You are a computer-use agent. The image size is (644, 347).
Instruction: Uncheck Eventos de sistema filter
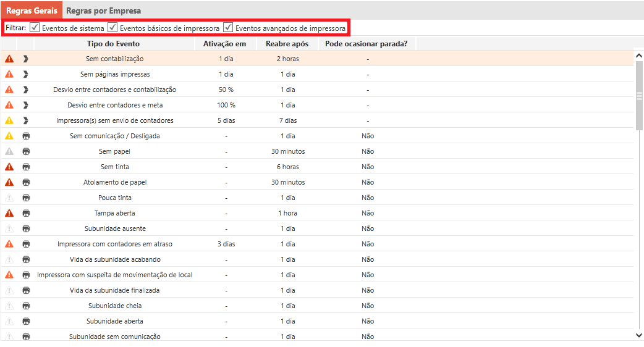click(35, 28)
